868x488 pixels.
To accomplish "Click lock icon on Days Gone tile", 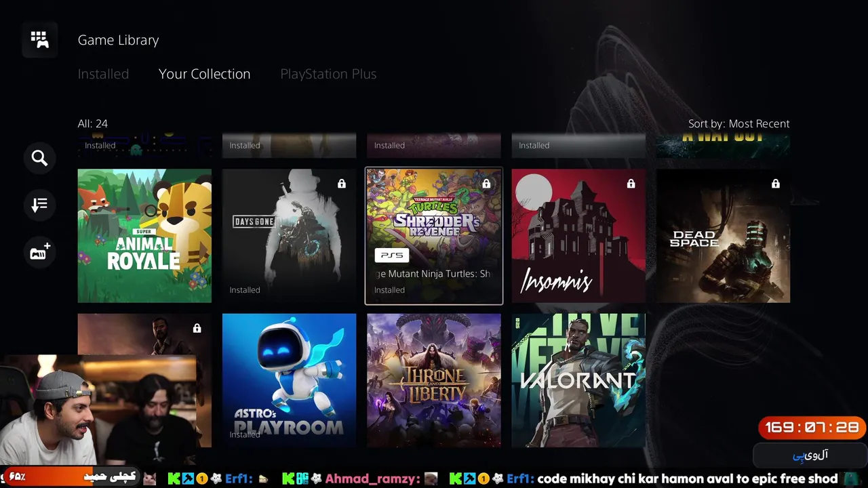I will pyautogui.click(x=342, y=184).
